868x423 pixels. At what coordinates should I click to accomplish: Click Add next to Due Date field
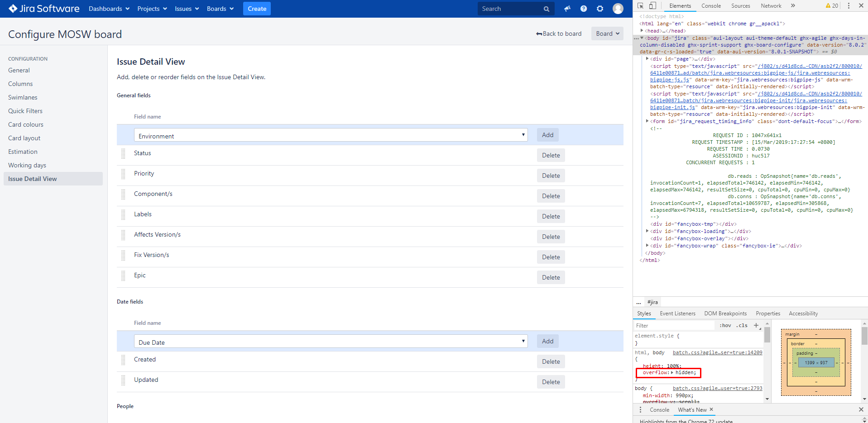click(548, 341)
